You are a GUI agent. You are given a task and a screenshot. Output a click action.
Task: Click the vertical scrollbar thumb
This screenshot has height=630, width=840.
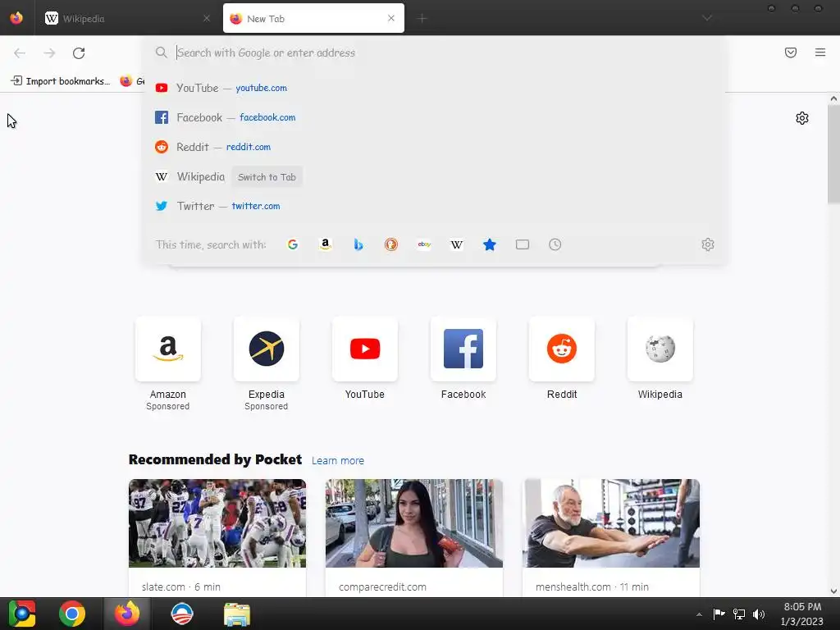point(833,154)
